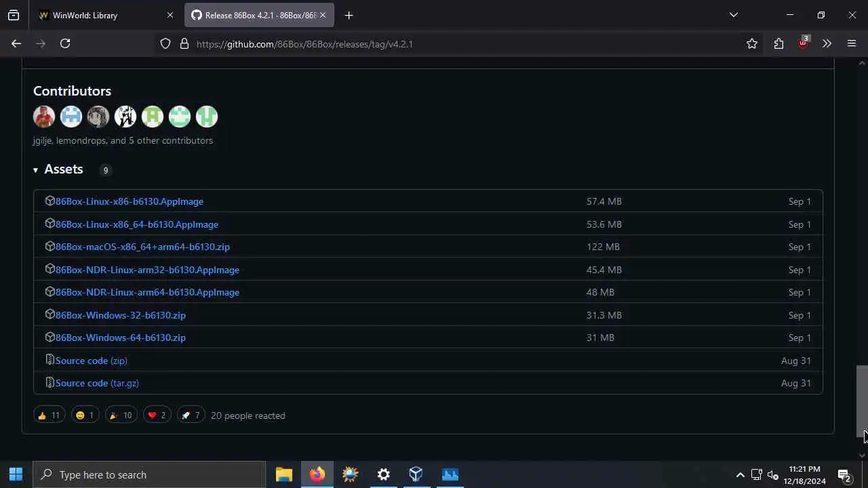Open the Firefox application hamburger menu
Viewport: 868px width, 488px height.
(x=852, y=44)
